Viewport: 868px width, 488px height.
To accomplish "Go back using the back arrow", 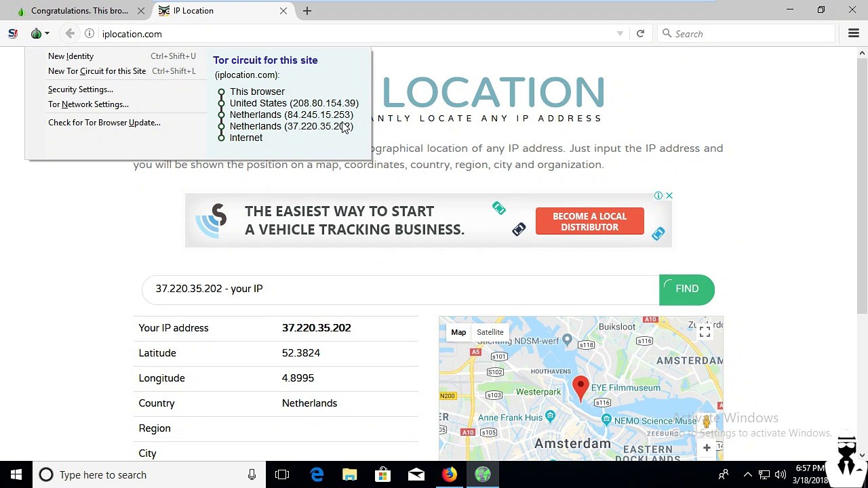I will point(70,33).
